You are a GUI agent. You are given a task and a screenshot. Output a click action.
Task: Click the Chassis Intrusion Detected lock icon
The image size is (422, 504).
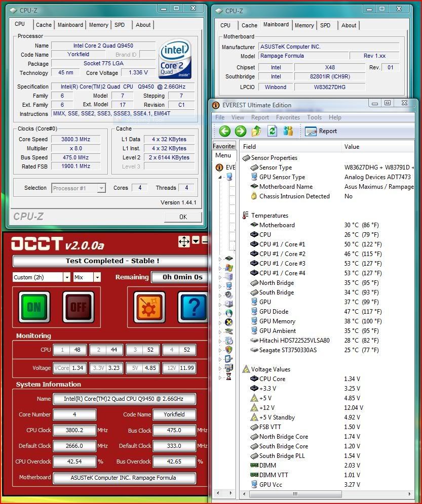tap(254, 196)
